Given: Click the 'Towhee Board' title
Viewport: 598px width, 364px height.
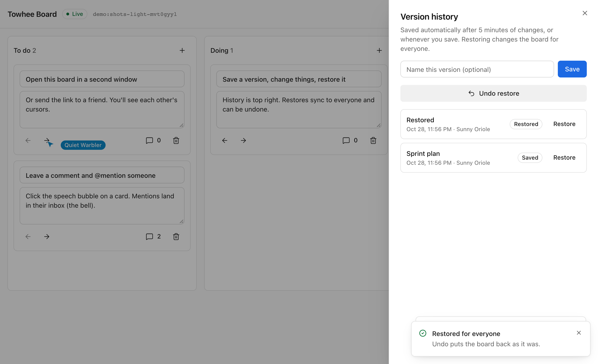Looking at the screenshot, I should (x=32, y=14).
